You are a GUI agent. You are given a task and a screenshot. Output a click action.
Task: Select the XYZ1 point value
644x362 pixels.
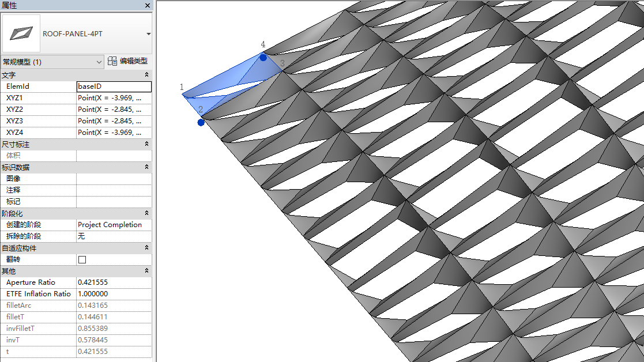[x=114, y=97]
